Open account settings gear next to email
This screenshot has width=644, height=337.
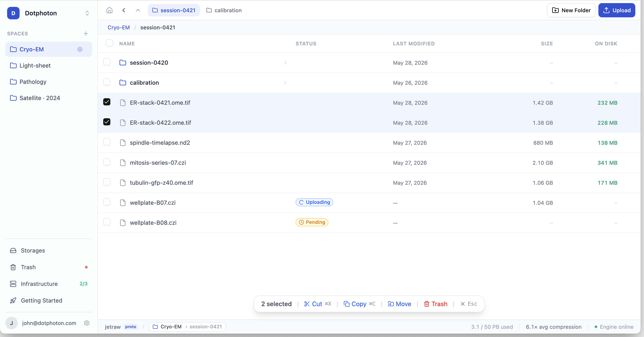[87, 323]
